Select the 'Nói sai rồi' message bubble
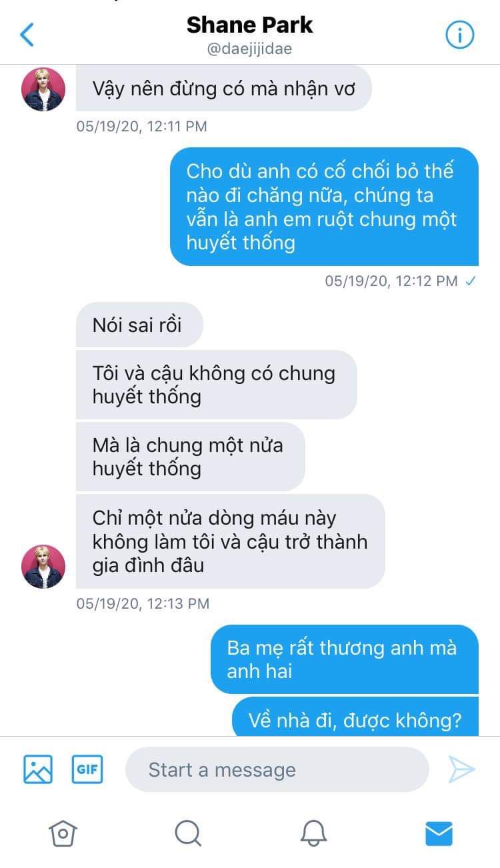500x868 pixels. 139,325
